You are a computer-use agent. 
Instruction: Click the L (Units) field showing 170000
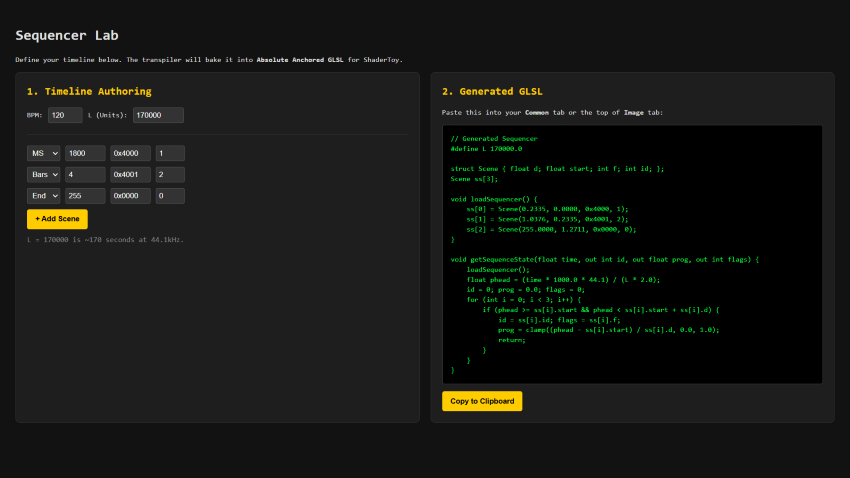tap(158, 115)
